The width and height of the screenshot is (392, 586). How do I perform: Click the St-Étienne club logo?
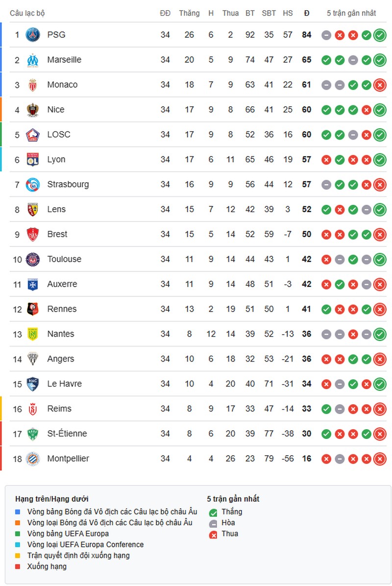[x=32, y=434]
